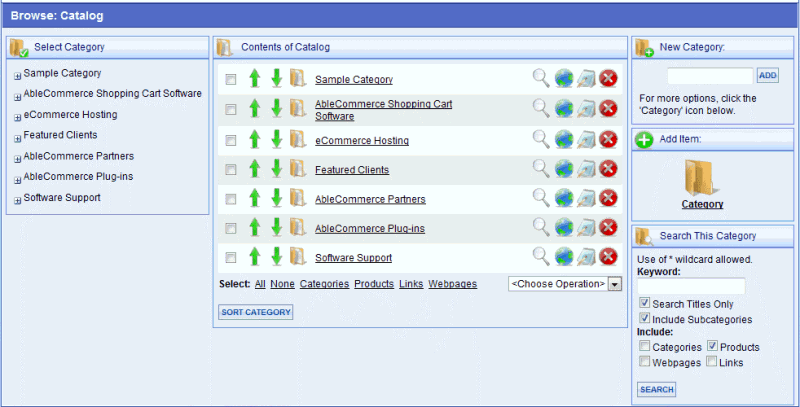The image size is (800, 407).
Task: Enable Categories in search Include options
Action: [x=645, y=346]
